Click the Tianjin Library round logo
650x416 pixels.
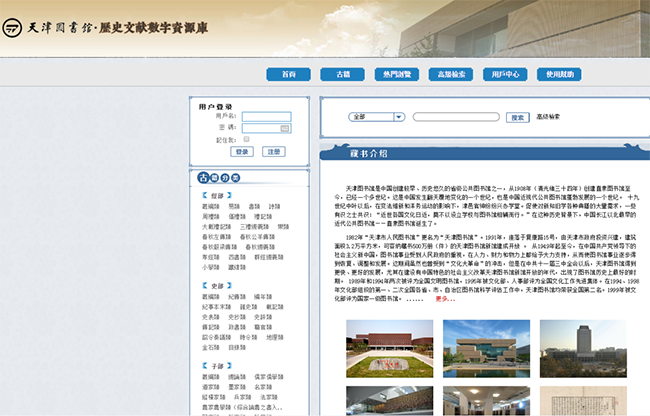tap(12, 28)
